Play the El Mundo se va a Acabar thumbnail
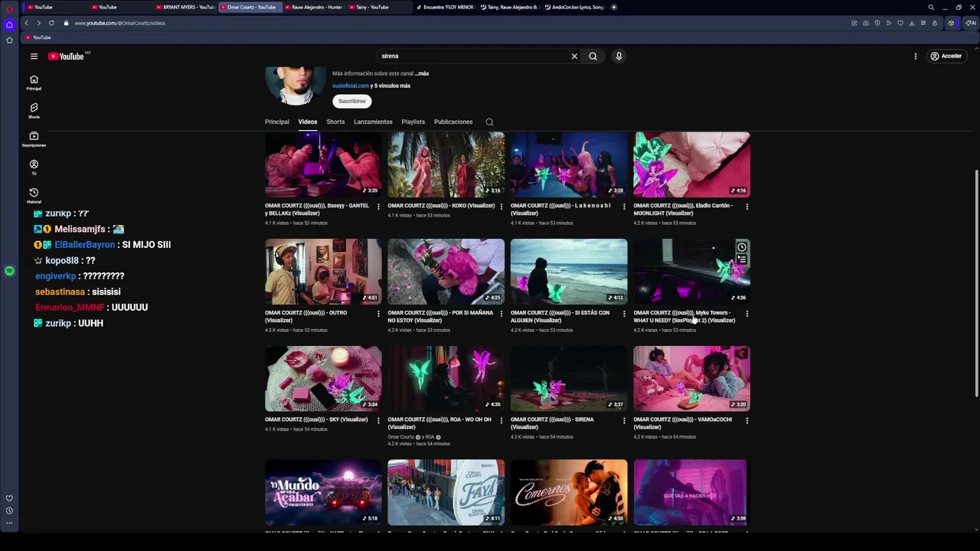 (323, 492)
